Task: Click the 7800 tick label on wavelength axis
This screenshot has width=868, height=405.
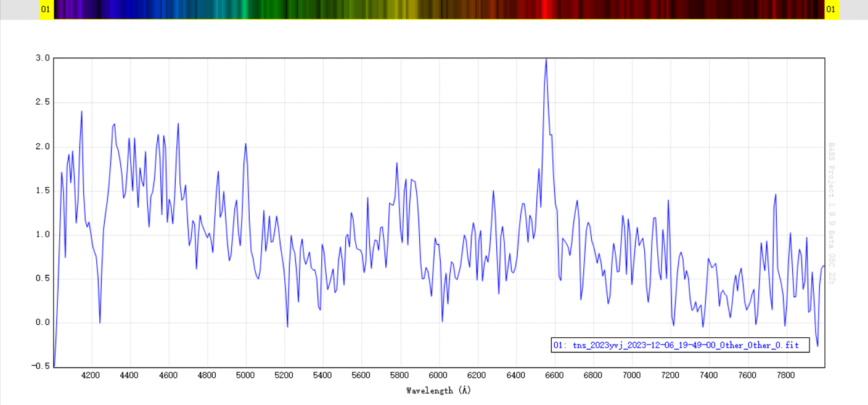Action: pyautogui.click(x=786, y=375)
